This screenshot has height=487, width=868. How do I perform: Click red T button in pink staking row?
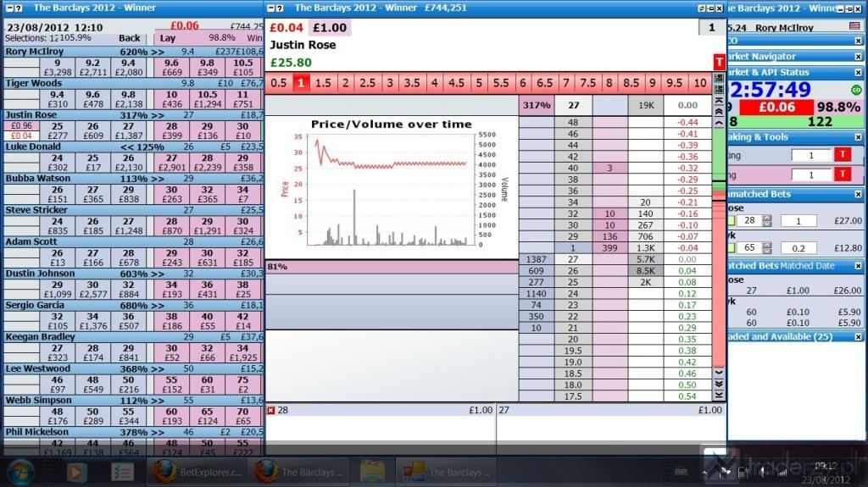(843, 174)
